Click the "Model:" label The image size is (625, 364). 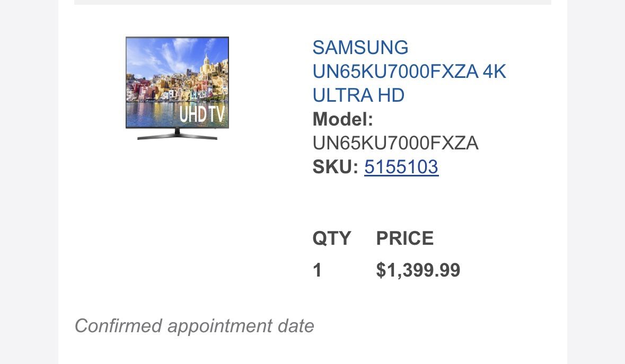click(x=343, y=119)
